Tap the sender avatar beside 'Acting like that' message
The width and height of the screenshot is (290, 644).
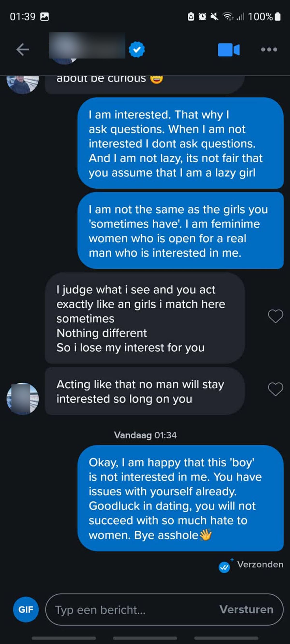point(23,398)
